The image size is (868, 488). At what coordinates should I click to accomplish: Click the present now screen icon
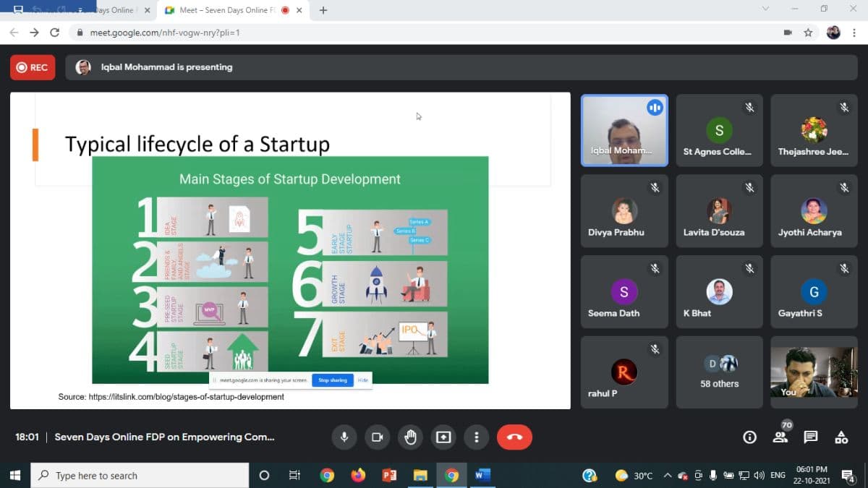pyautogui.click(x=443, y=437)
